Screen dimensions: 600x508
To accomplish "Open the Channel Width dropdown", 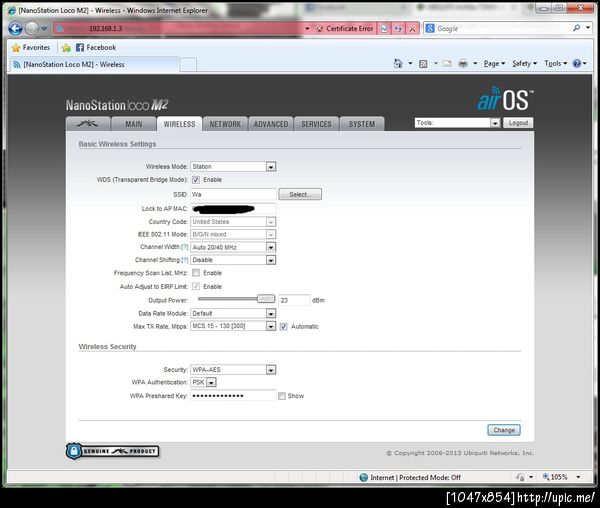I will click(233, 247).
